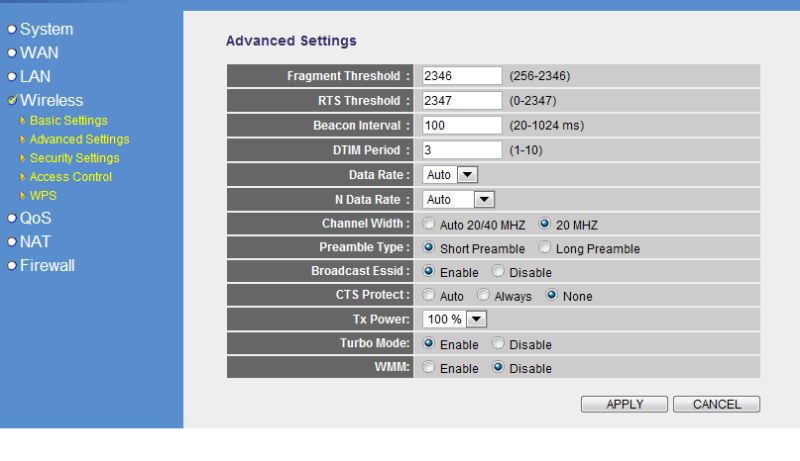Click the CANCEL button
This screenshot has width=800, height=461.
pos(716,404)
